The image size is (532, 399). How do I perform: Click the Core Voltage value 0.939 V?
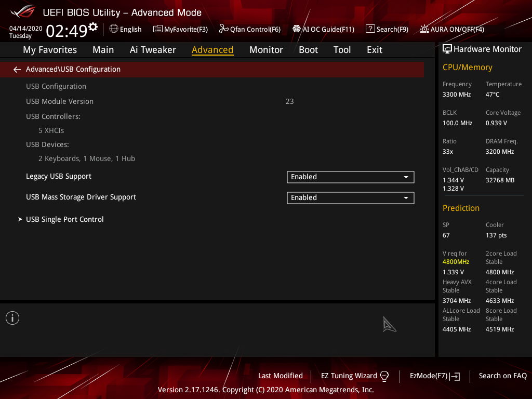(x=496, y=123)
